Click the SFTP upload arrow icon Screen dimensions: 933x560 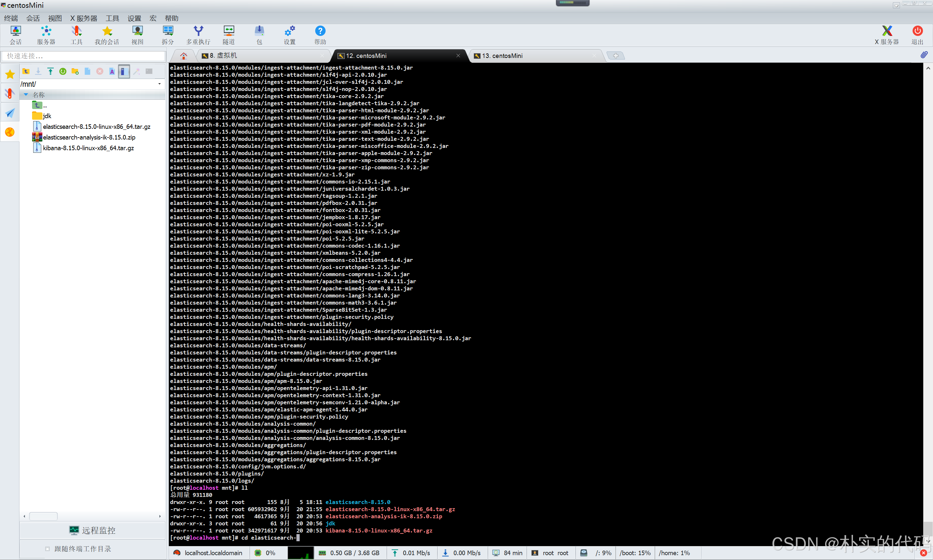coord(50,71)
